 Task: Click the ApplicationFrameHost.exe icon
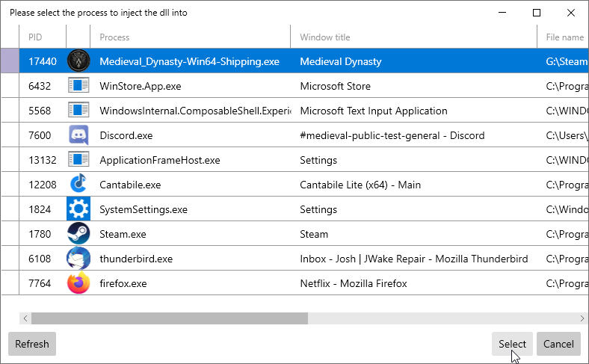click(x=78, y=160)
